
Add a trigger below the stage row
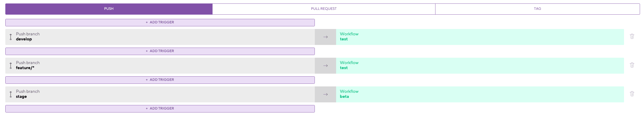click(x=160, y=109)
